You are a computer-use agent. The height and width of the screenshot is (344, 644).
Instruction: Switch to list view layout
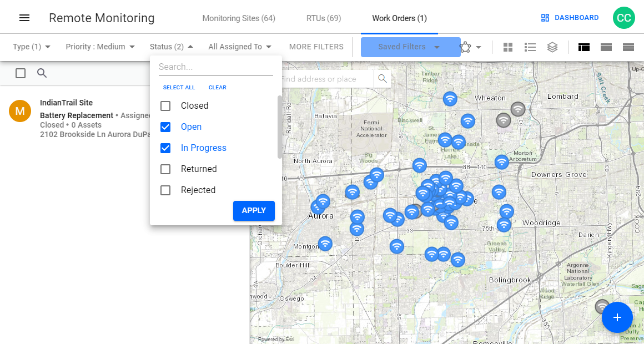(530, 47)
